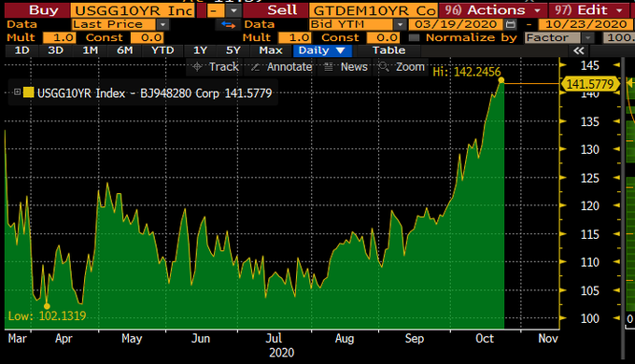Open the 96) Actions menu
This screenshot has width=635, height=364.
(x=492, y=10)
